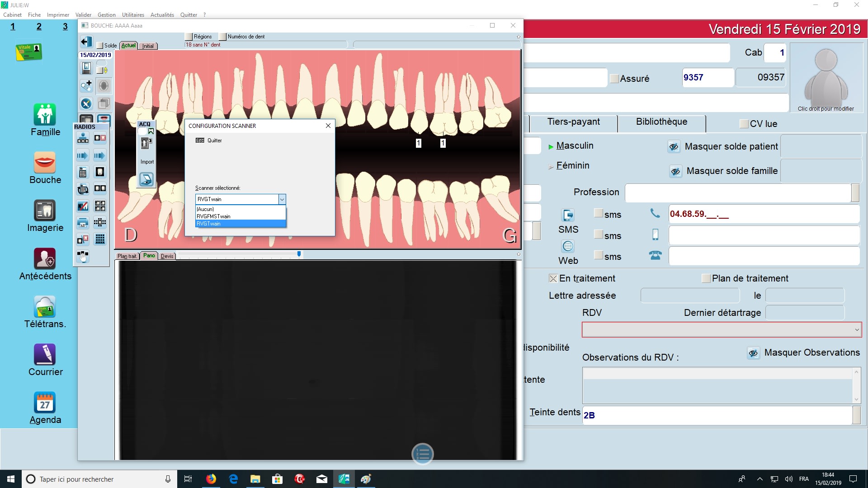Open the Famille module icon
The height and width of the screenshot is (488, 868).
tap(45, 115)
